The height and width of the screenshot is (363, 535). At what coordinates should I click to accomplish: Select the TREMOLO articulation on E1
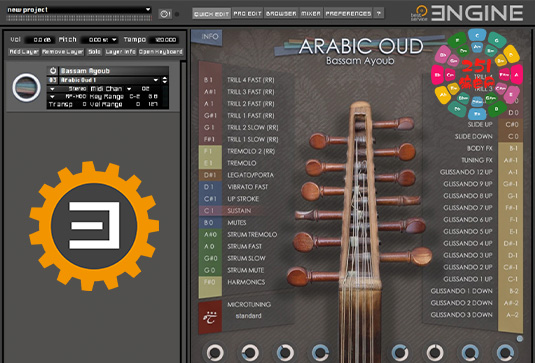click(242, 163)
